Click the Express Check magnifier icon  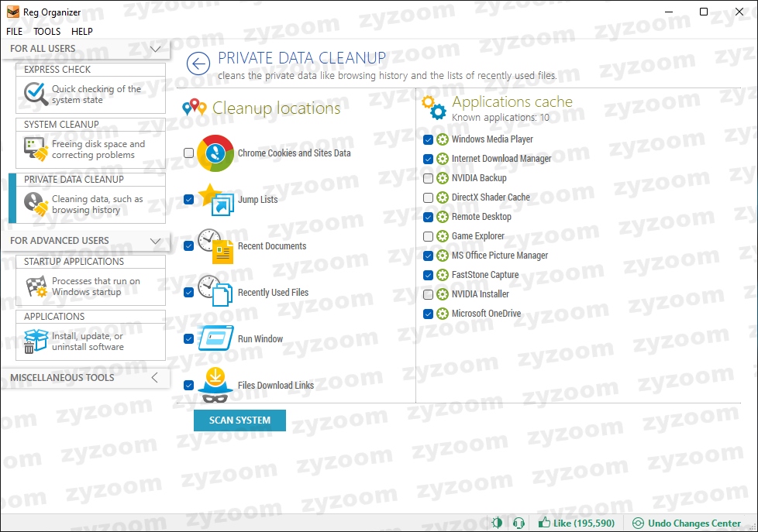point(36,94)
